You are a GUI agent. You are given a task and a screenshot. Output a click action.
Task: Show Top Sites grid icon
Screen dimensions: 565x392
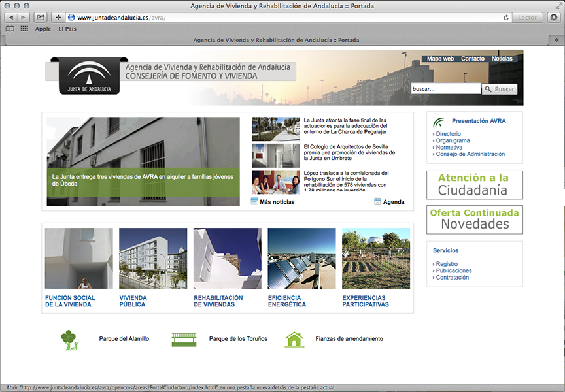point(24,29)
